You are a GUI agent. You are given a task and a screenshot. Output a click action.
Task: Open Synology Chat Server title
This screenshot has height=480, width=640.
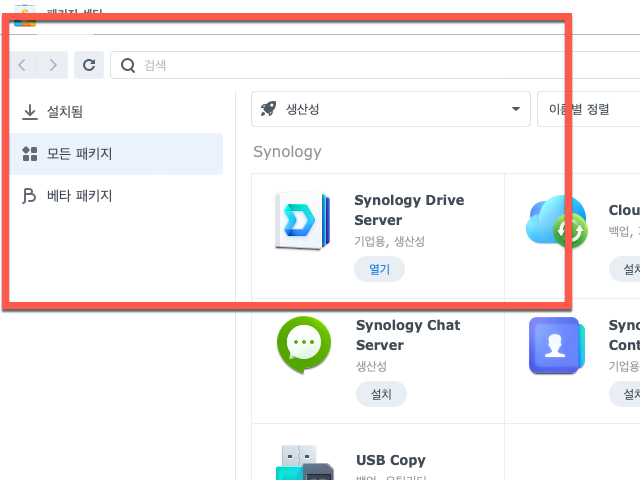tap(408, 335)
